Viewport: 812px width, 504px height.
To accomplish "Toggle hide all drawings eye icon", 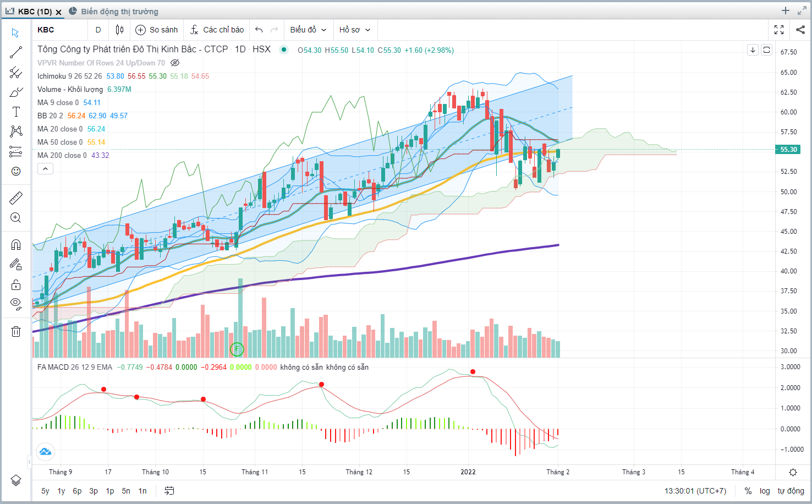I will pyautogui.click(x=16, y=304).
